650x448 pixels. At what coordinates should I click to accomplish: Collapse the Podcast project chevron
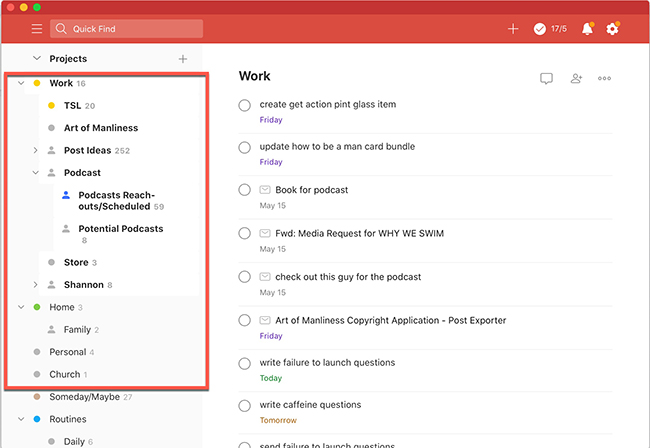pyautogui.click(x=36, y=173)
